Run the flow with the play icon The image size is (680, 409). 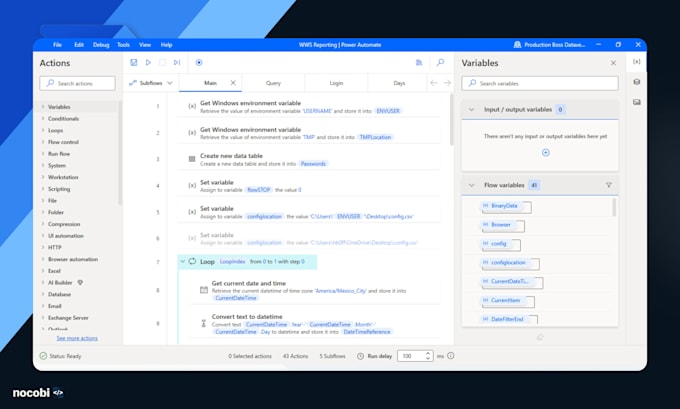[148, 62]
